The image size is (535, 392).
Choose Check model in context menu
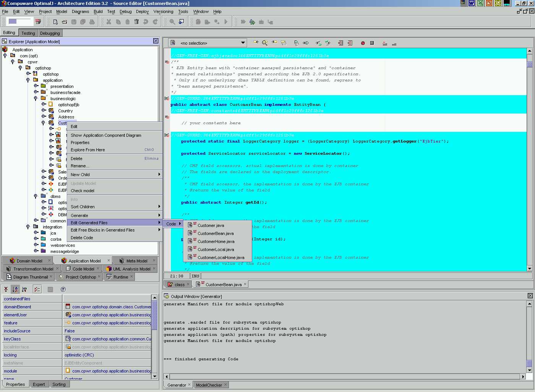115,191
